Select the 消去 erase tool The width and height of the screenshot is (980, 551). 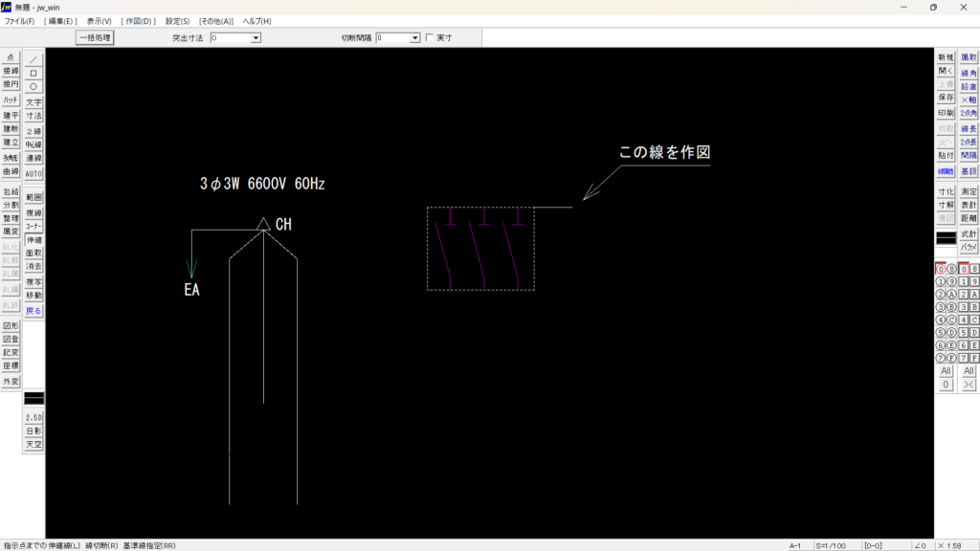tap(33, 266)
